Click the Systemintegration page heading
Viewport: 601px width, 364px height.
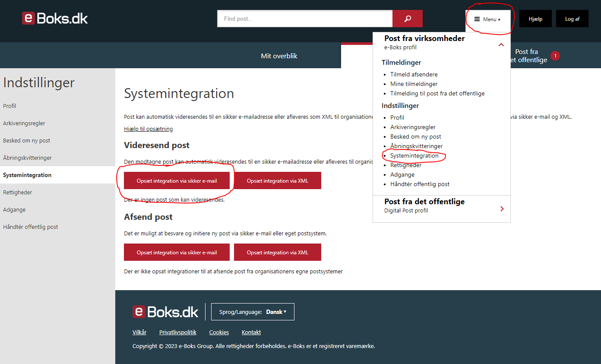[x=179, y=93]
